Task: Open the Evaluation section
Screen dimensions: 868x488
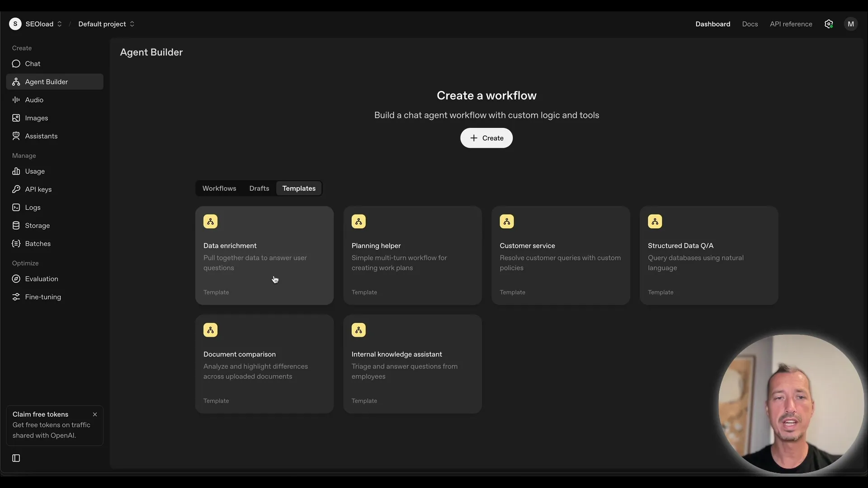Action: pos(42,279)
